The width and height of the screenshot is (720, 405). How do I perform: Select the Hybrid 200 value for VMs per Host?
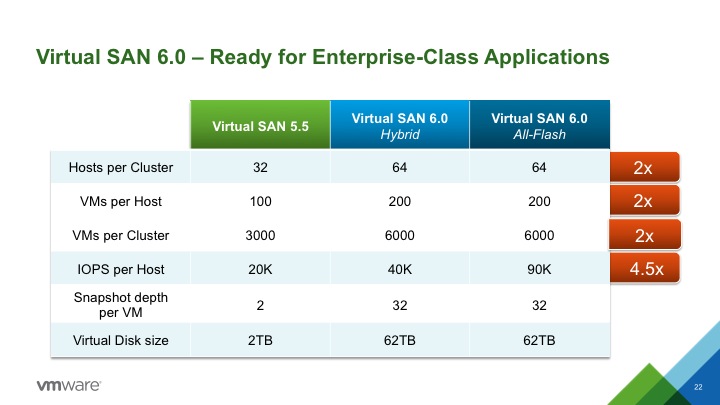pos(399,202)
